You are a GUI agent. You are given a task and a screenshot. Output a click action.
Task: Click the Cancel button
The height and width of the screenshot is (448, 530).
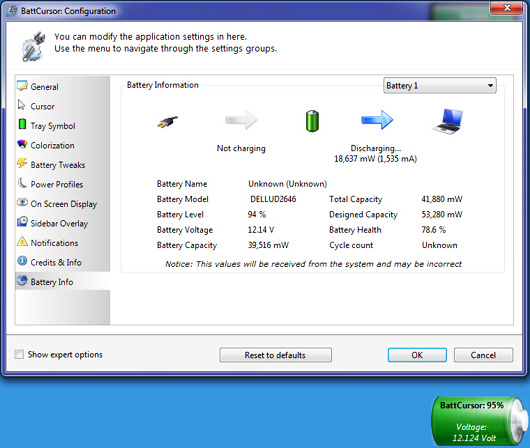pos(483,355)
